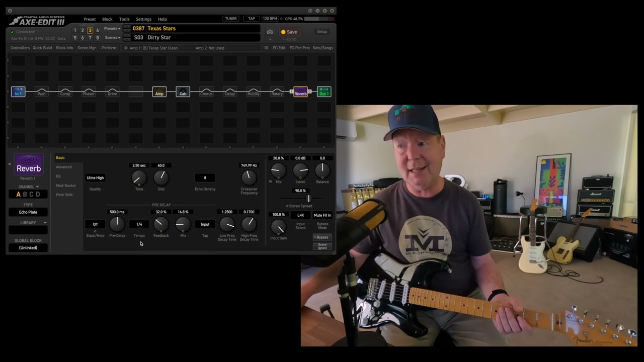Open the Global Block Unlinked selector
Screen dimensions: 644x362
click(x=28, y=248)
